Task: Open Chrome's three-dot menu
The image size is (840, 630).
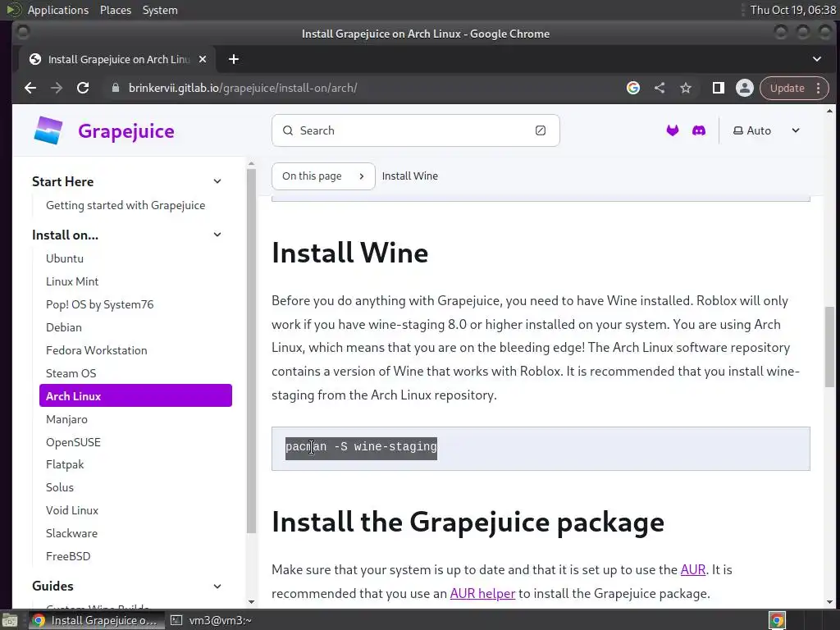Action: click(x=818, y=88)
